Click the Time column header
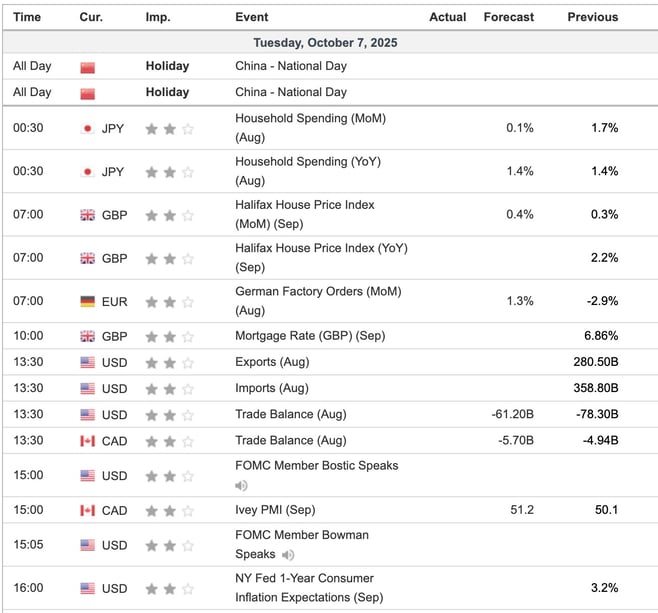Viewport: 658px width, 613px height. tap(27, 17)
